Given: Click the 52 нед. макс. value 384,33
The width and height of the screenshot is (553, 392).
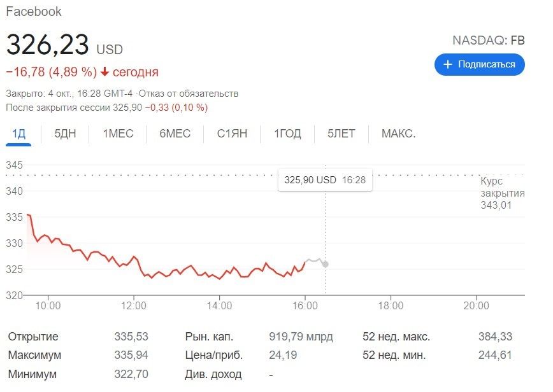Looking at the screenshot, I should pos(494,337).
